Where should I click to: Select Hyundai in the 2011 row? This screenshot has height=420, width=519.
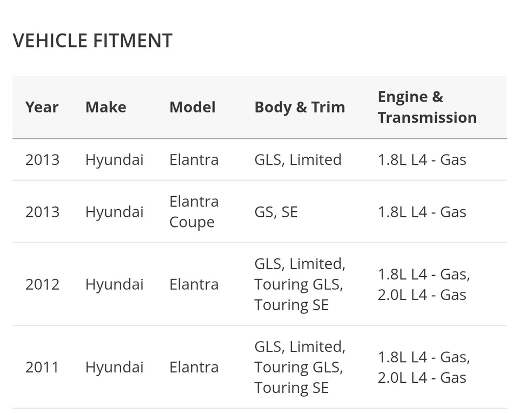point(115,367)
